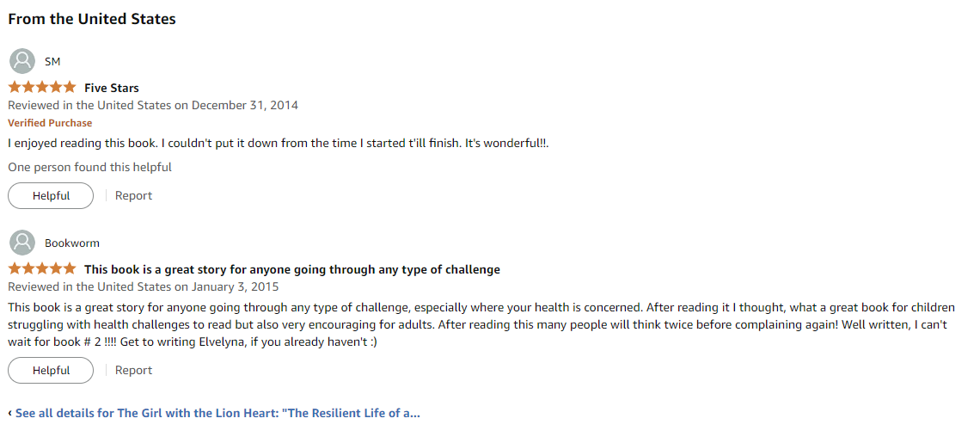Report Bookworm's review
The height and width of the screenshot is (443, 980).
click(x=133, y=371)
